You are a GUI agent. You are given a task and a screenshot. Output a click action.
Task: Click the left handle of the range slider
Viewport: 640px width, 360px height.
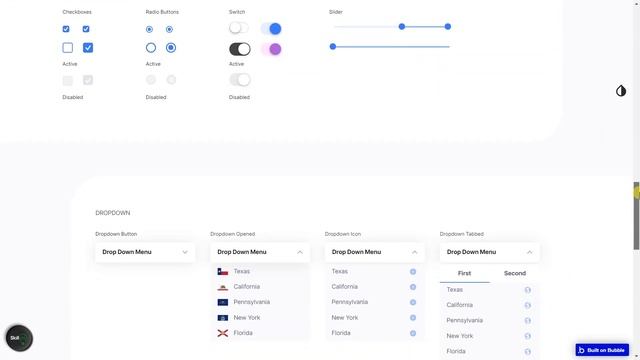coord(402,27)
